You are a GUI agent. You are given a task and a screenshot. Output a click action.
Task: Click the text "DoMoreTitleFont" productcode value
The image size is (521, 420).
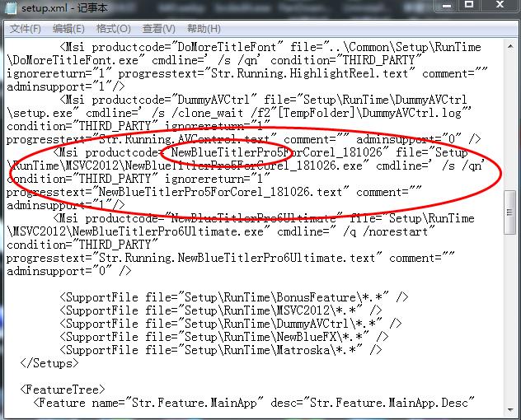click(227, 47)
